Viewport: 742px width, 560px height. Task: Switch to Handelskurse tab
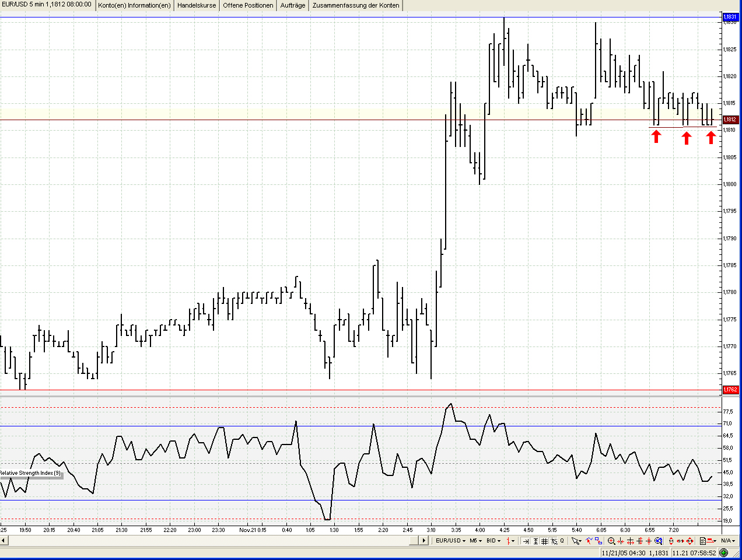point(197,5)
